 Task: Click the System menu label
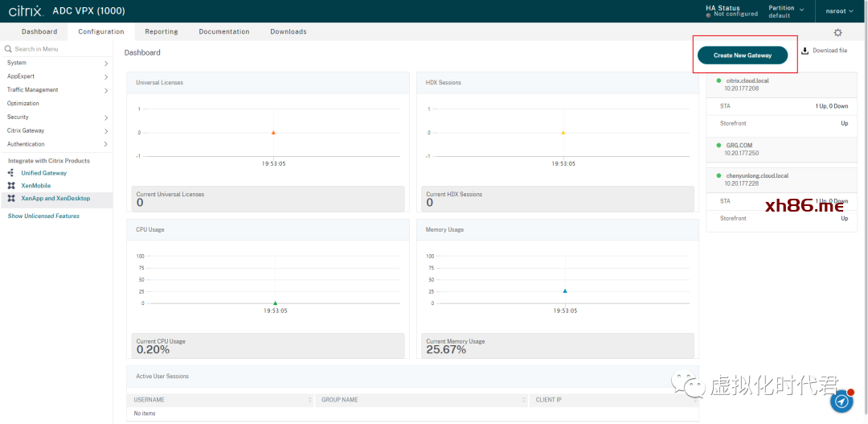coord(17,63)
